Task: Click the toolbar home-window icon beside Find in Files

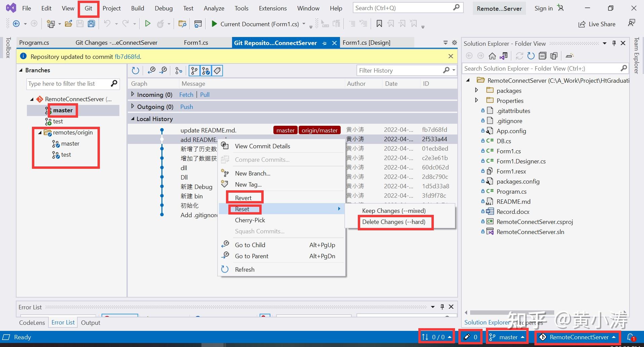Action: pyautogui.click(x=198, y=24)
